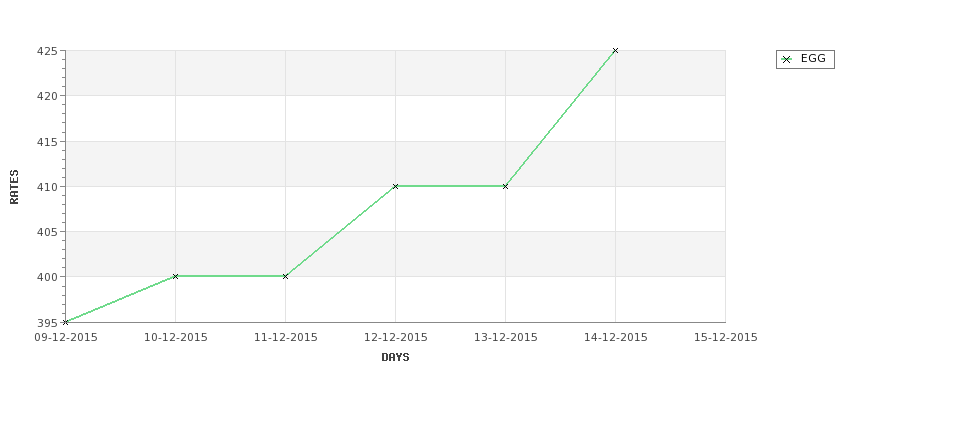Click the 395 y-axis tick label
Image resolution: width=975 pixels, height=429 pixels.
tap(47, 323)
